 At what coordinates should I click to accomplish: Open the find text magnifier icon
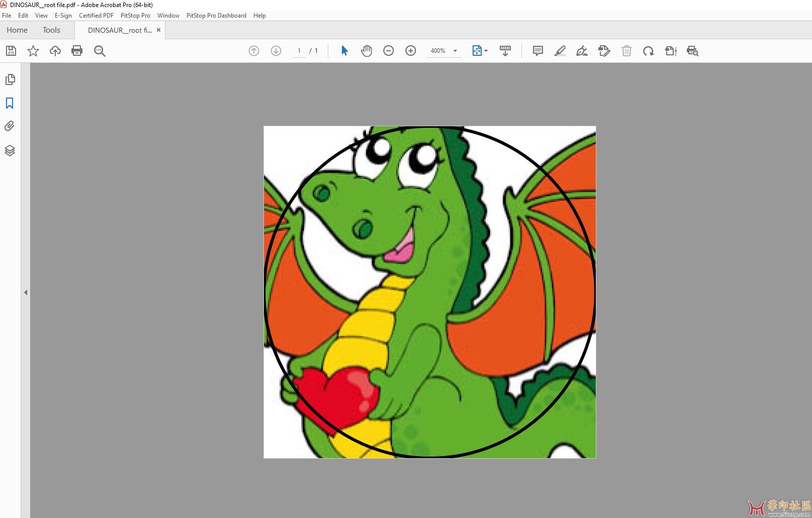[x=100, y=51]
